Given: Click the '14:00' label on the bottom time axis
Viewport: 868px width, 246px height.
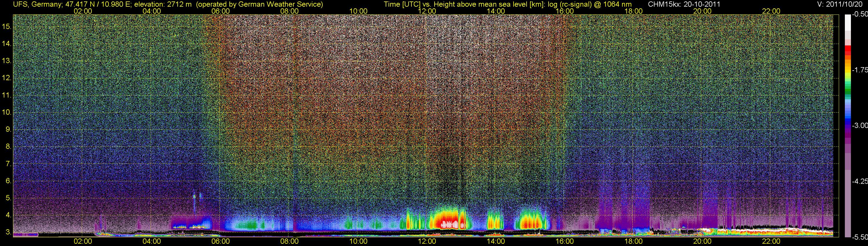Looking at the screenshot, I should [496, 241].
